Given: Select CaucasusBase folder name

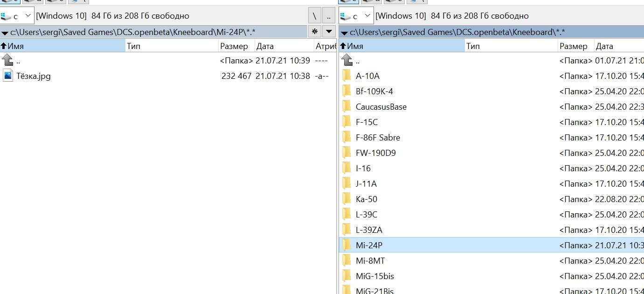Looking at the screenshot, I should point(381,106).
